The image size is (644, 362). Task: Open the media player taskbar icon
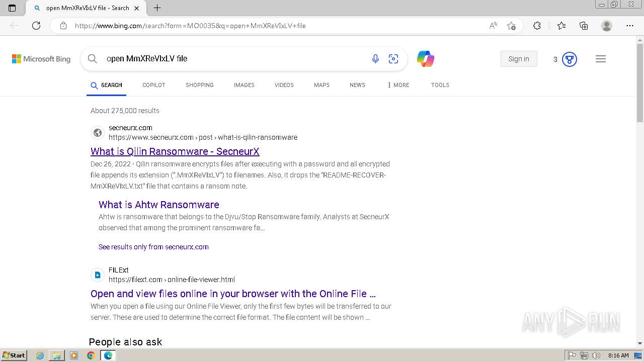(74, 355)
